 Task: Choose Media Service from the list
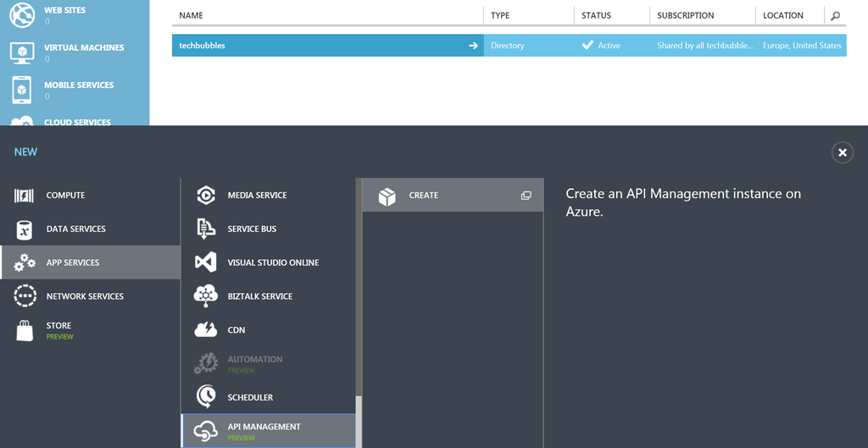[269, 196]
